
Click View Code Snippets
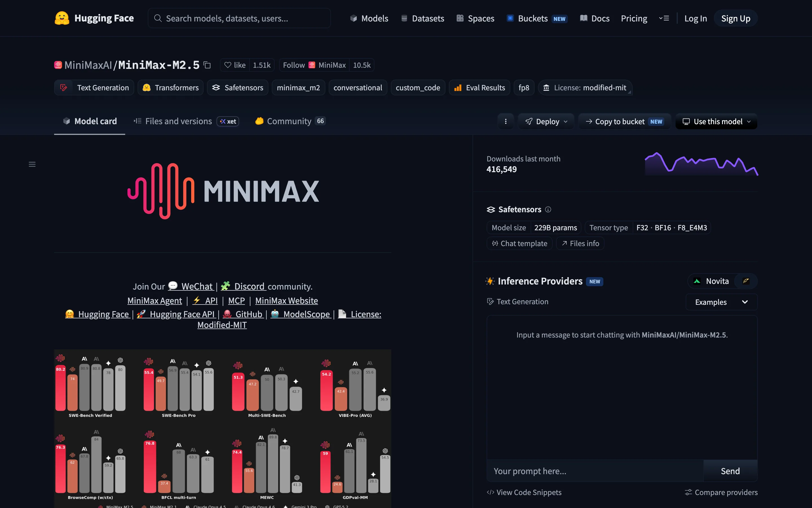point(524,492)
